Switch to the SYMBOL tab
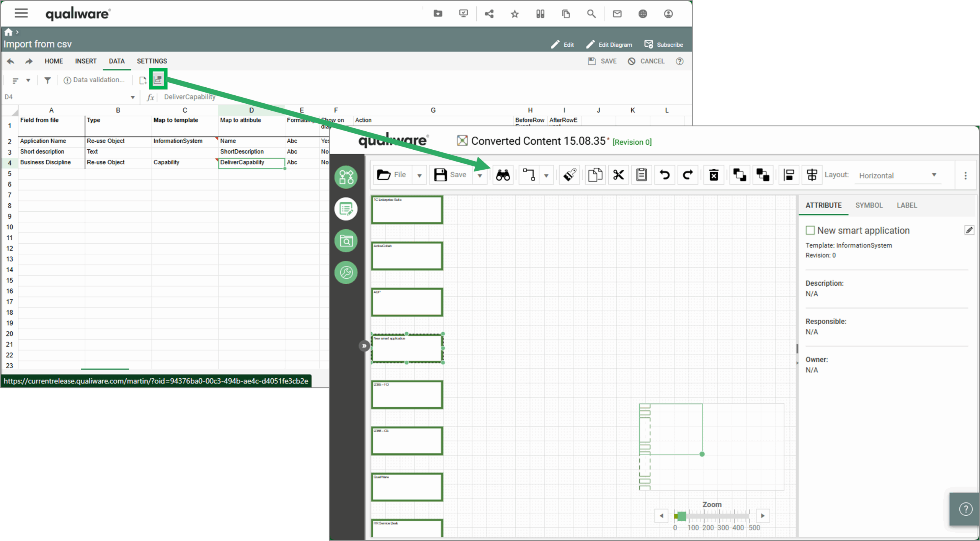Screen dimensions: 980x541 [869, 205]
